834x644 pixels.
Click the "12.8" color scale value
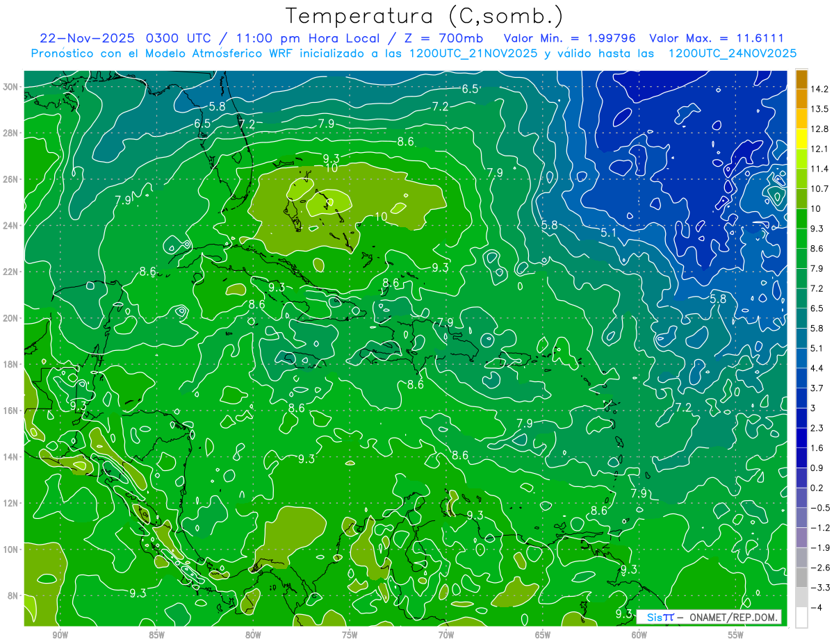(819, 129)
